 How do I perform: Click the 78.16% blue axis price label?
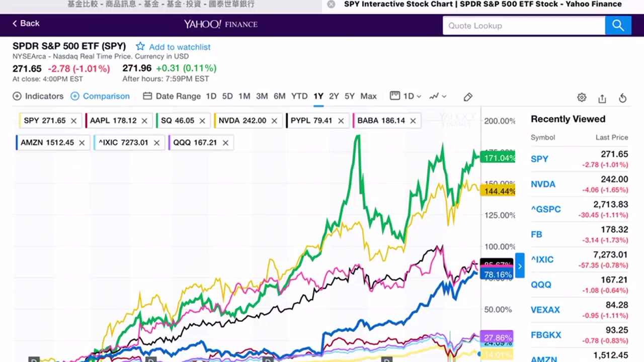click(497, 275)
